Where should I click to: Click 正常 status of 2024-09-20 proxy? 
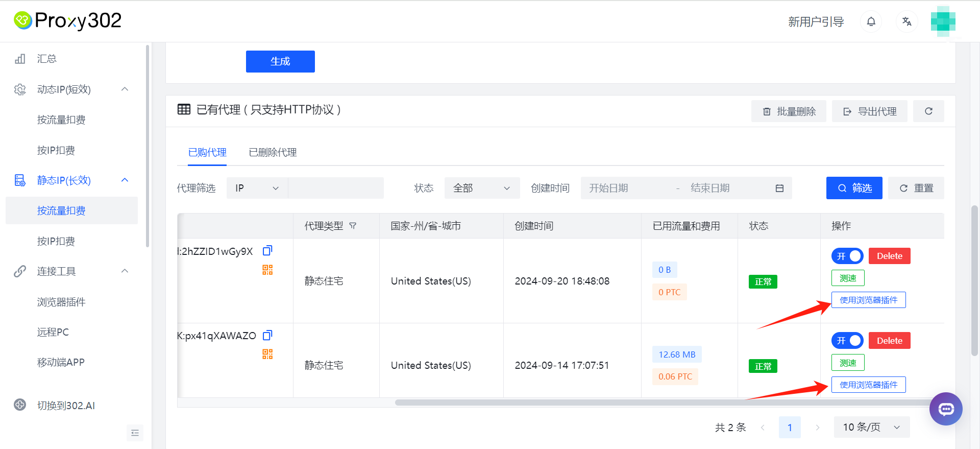763,282
